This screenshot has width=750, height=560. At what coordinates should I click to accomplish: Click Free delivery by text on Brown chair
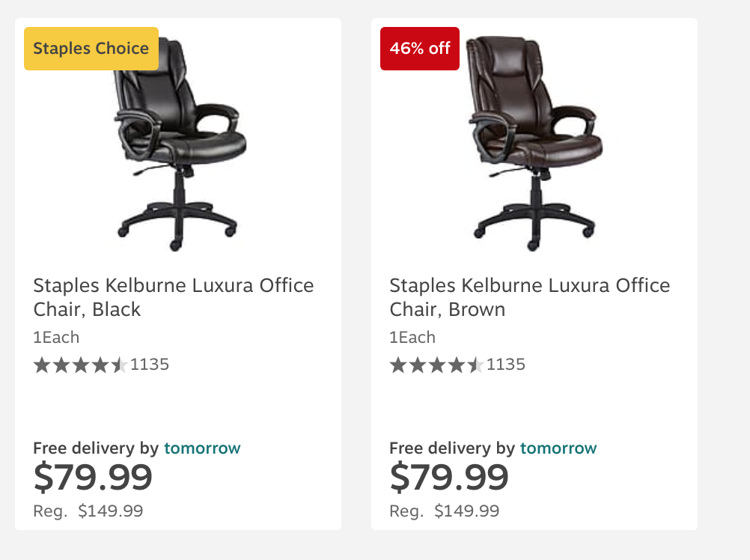pyautogui.click(x=452, y=448)
